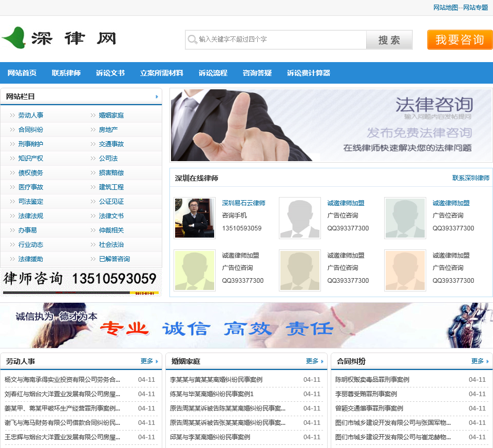This screenshot has height=448, width=493.
Task: Click 深圳易石云律师 photo thumbnail
Action: (195, 218)
